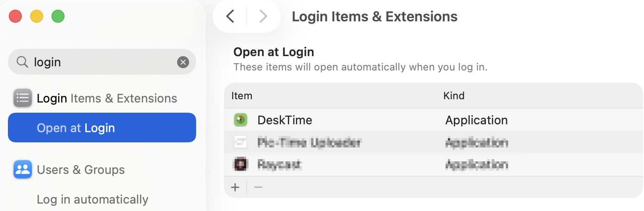This screenshot has height=211, width=644.
Task: Sort by the Item column header
Action: click(x=242, y=96)
